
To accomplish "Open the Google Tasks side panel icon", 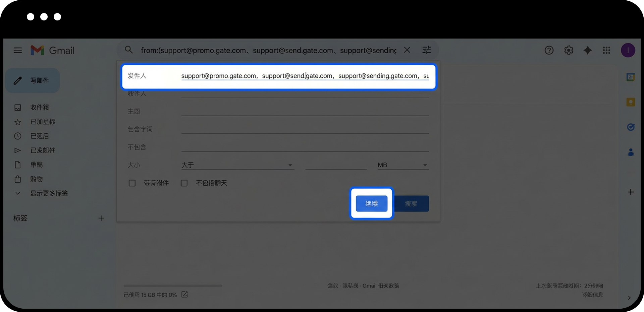I will pyautogui.click(x=631, y=127).
